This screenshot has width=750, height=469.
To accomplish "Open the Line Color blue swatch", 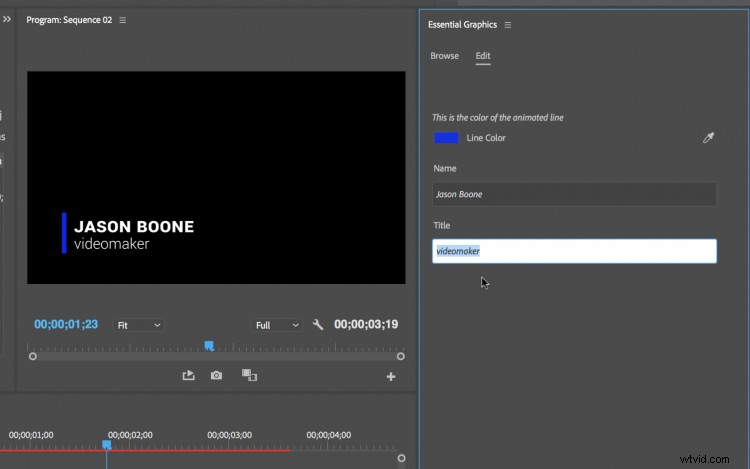I will pos(446,138).
